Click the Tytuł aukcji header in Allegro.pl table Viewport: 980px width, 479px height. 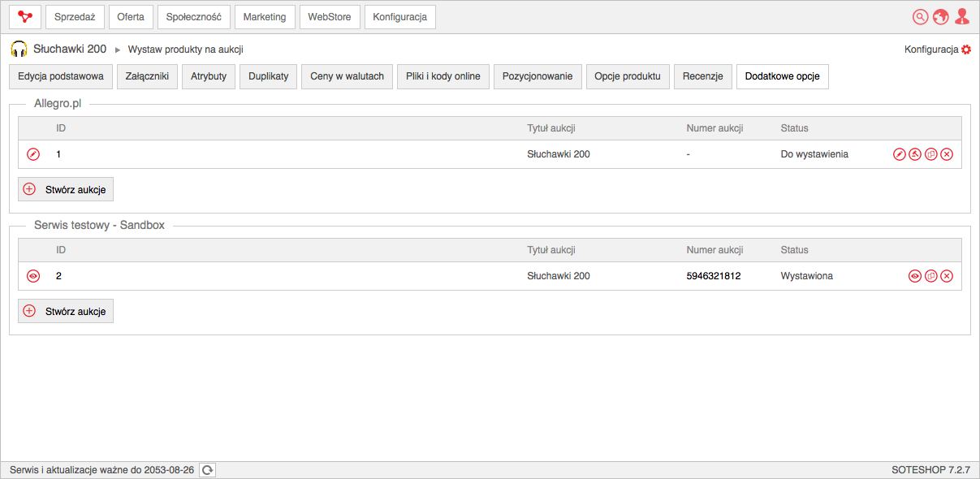[552, 128]
